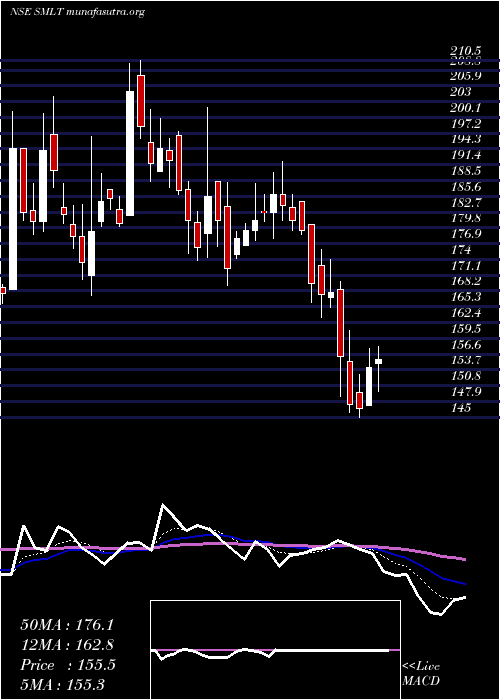This screenshot has height=700, width=500.
Task: Click the 188.5 price axis label
Action: pyautogui.click(x=466, y=171)
